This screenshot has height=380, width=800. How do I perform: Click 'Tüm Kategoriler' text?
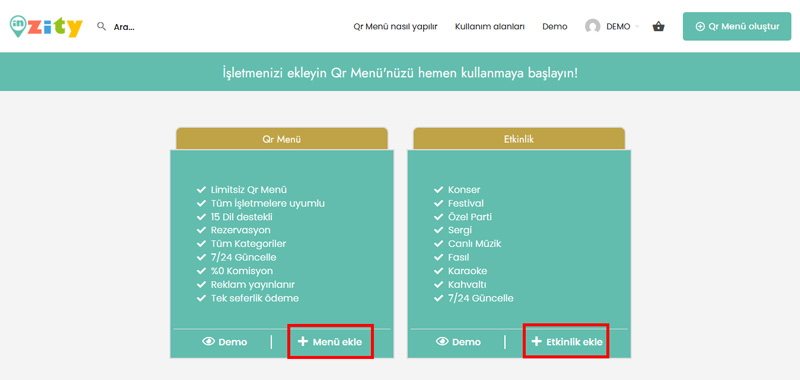pyautogui.click(x=248, y=244)
